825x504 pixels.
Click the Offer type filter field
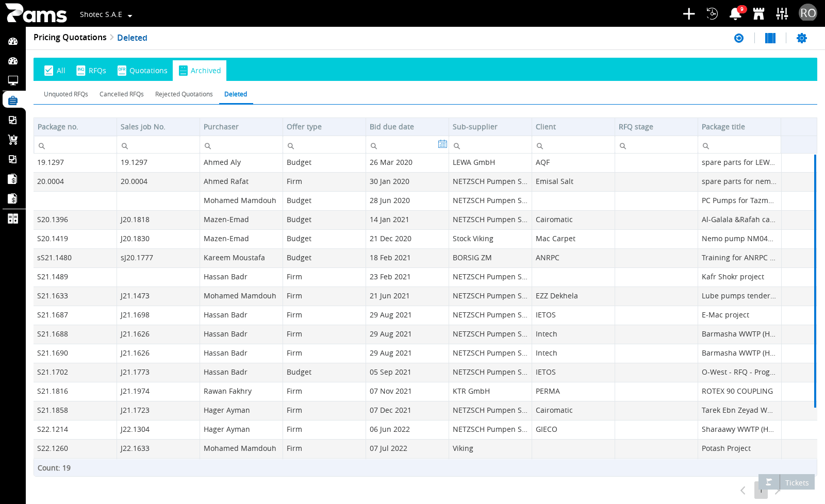tap(324, 145)
